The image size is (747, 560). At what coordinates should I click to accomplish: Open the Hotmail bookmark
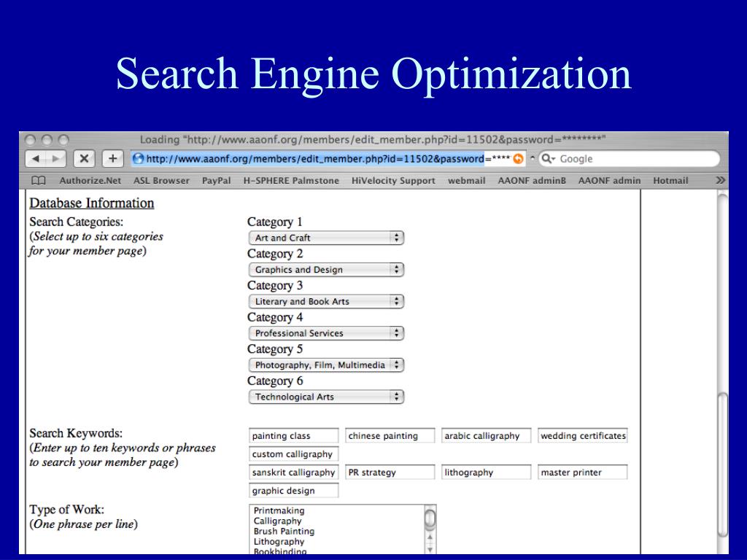coord(670,181)
